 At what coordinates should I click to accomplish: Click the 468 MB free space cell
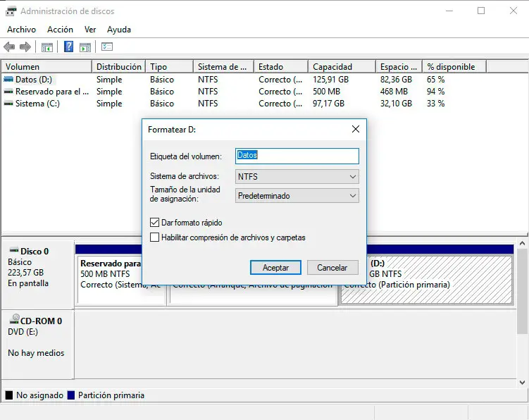pos(394,92)
